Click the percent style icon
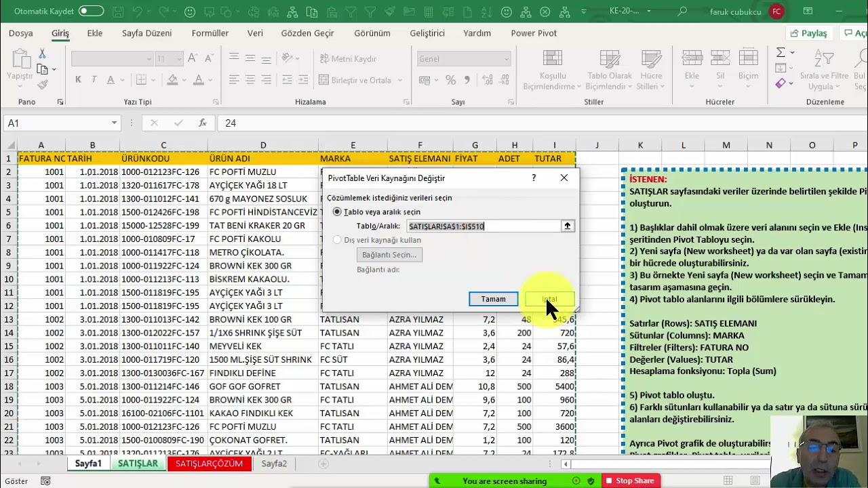 [x=450, y=80]
